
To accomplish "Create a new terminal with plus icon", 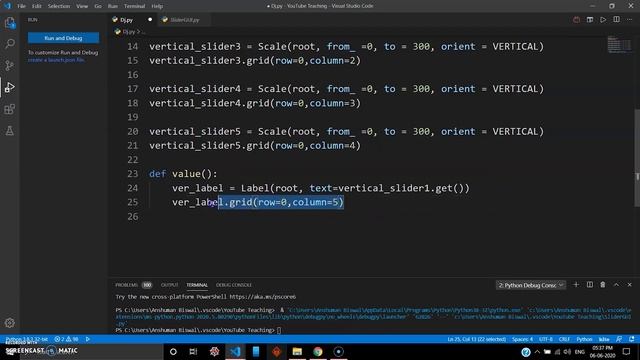I will click(x=576, y=285).
